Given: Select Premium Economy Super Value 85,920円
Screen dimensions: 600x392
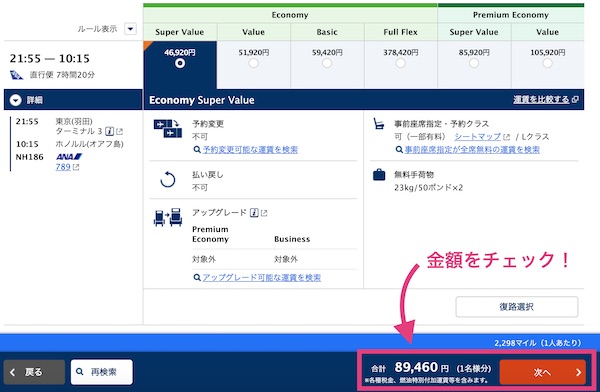Looking at the screenshot, I should click(x=474, y=63).
